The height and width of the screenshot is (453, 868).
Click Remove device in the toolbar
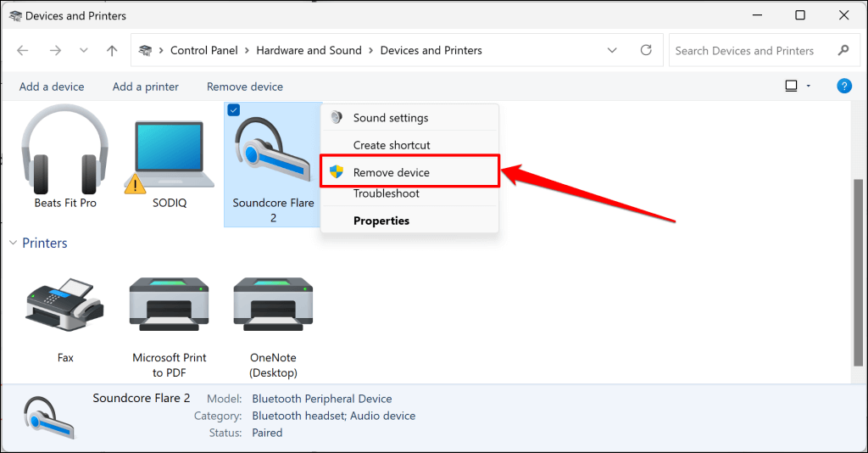[245, 87]
